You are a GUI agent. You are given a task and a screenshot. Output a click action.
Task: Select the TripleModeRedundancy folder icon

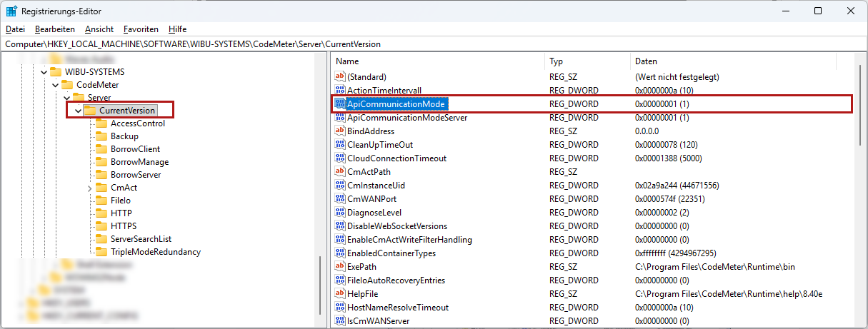101,252
